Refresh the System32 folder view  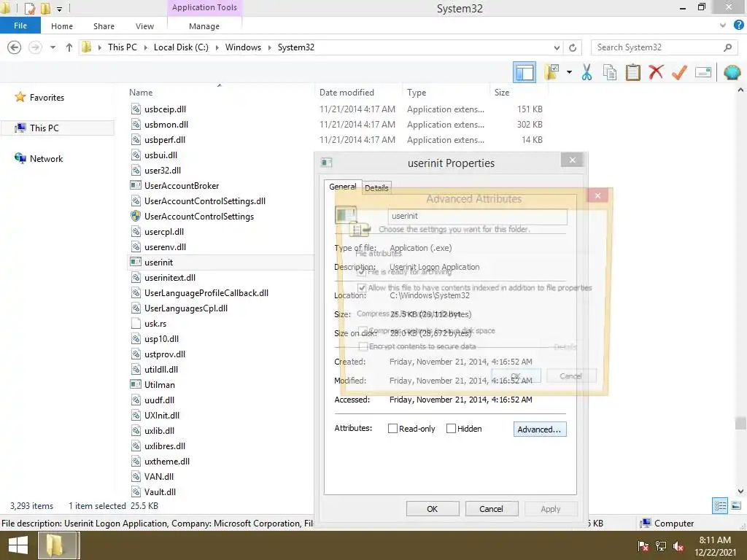573,47
